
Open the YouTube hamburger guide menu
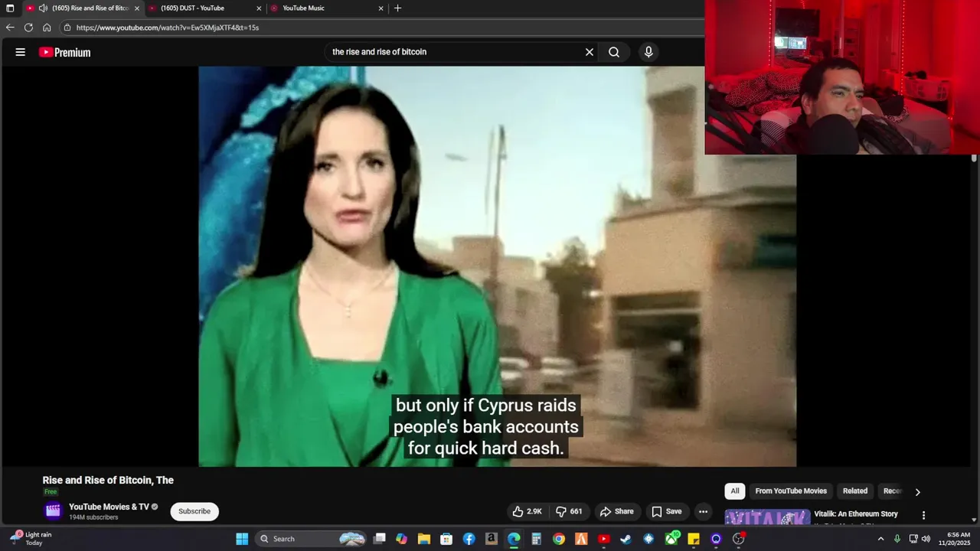tap(21, 52)
